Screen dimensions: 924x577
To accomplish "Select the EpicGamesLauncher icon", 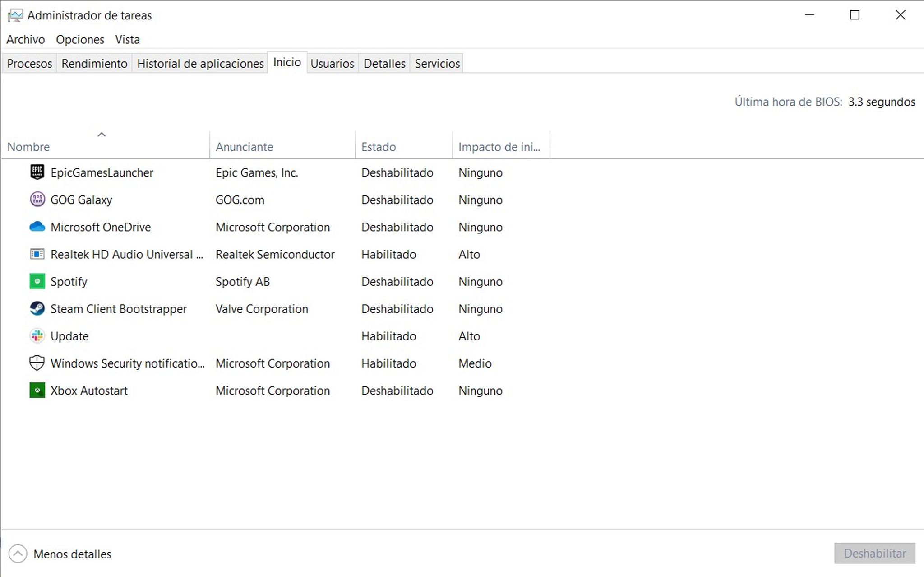I will pyautogui.click(x=37, y=172).
